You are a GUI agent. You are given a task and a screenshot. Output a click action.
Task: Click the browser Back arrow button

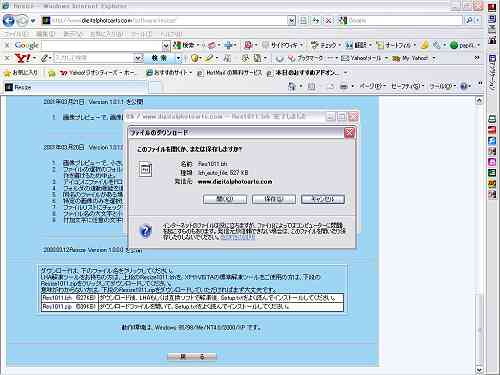click(8, 21)
